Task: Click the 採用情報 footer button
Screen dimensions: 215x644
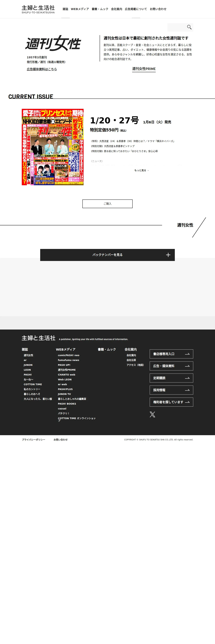Action: (x=171, y=390)
